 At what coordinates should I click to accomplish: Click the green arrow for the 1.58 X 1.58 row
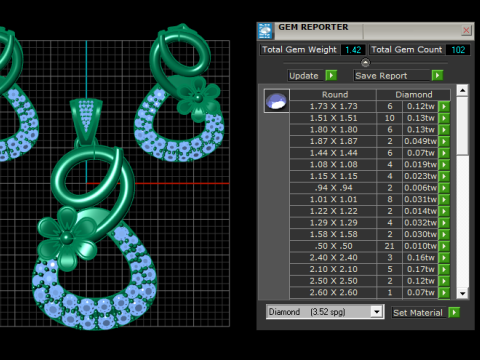point(444,234)
